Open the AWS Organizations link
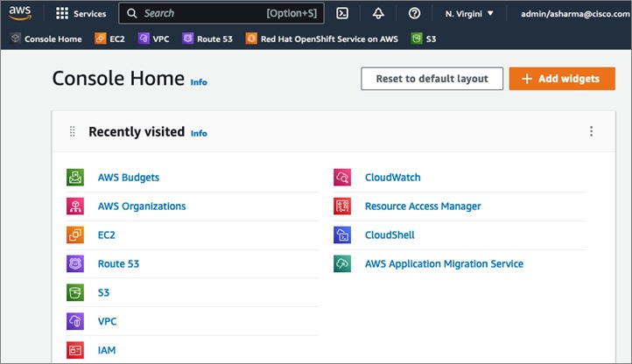 pyautogui.click(x=142, y=206)
